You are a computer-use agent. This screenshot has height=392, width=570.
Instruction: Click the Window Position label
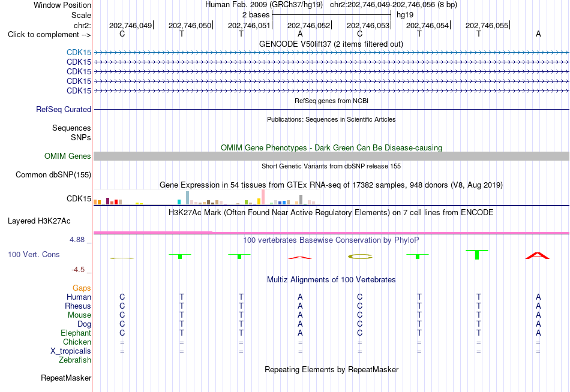[x=62, y=5]
